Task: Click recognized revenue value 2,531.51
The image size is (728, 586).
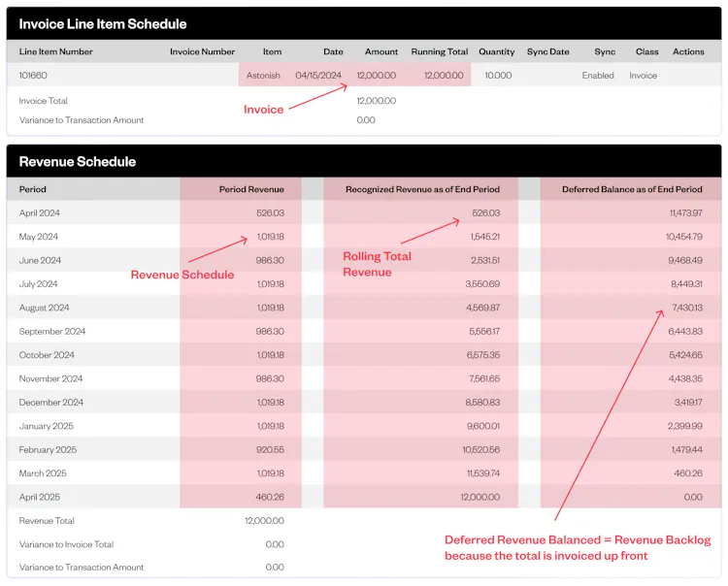Action: pyautogui.click(x=485, y=260)
